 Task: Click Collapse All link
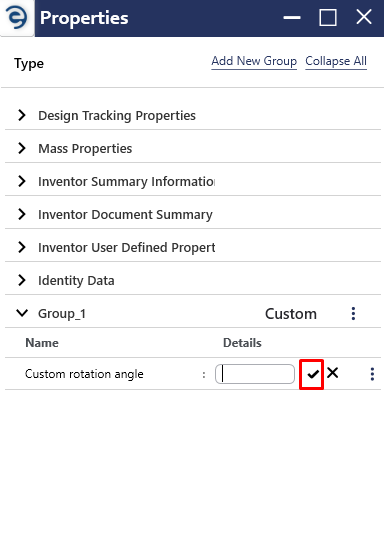point(336,61)
